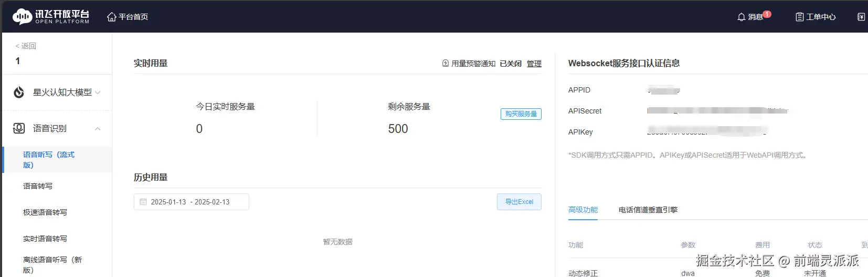Click the 用量预警通知 alert icon
Image resolution: width=868 pixels, height=277 pixels.
click(x=446, y=63)
